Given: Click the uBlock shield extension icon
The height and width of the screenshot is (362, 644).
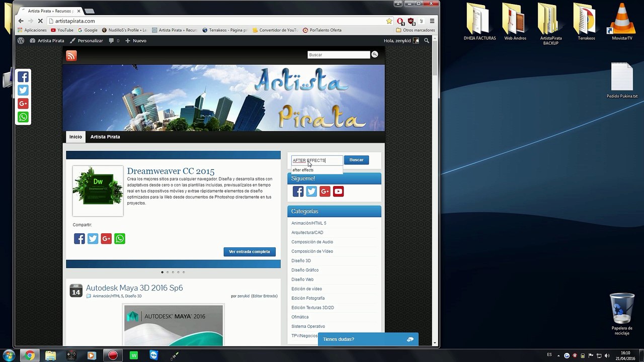Looking at the screenshot, I should (x=411, y=21).
